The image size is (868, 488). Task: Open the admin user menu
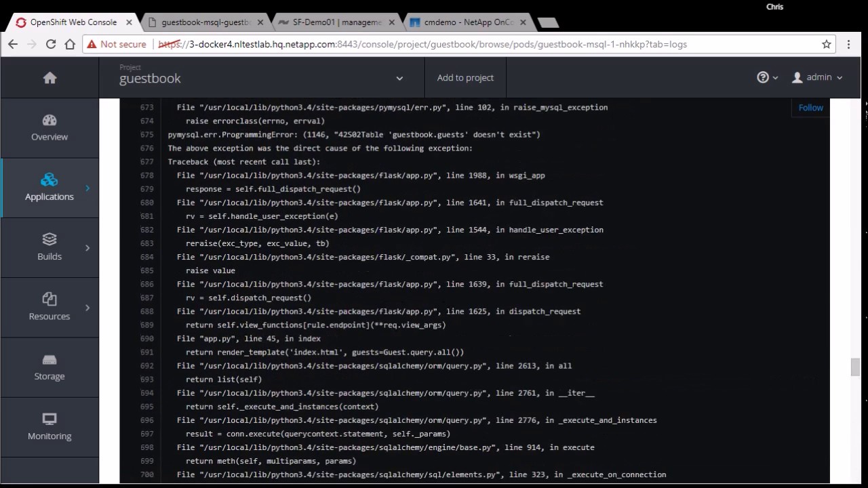click(x=817, y=77)
